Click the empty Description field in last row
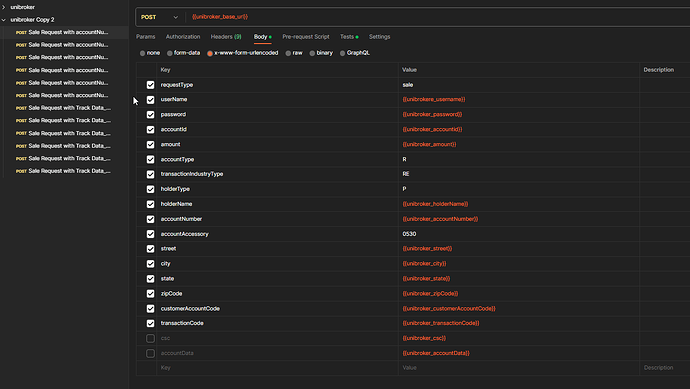The height and width of the screenshot is (389, 690). click(664, 368)
